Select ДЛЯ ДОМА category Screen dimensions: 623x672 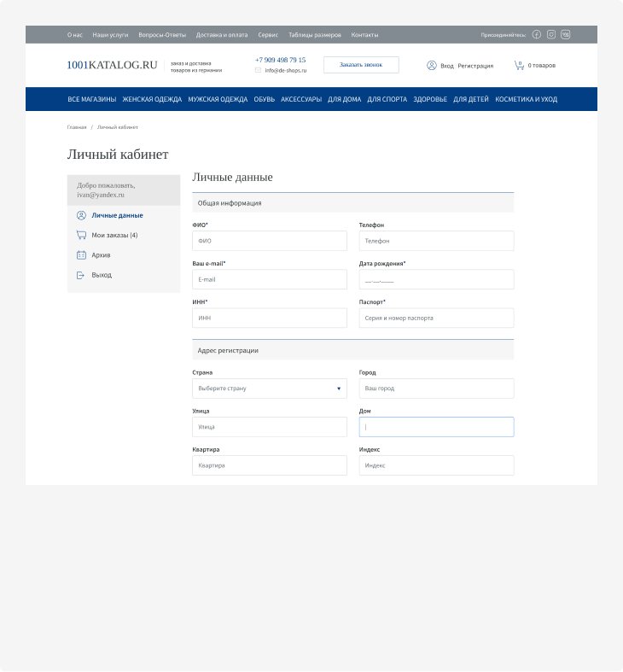(345, 99)
